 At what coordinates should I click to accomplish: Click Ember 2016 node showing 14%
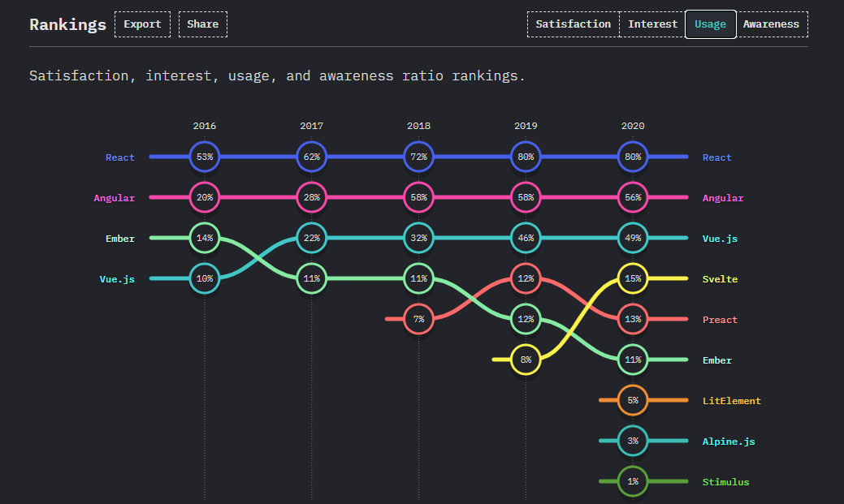coord(205,238)
